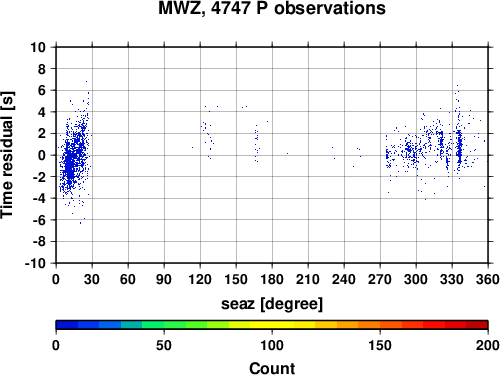Image resolution: width=500 pixels, height=375 pixels.
Task: Click the y-axis tick label 10
Action: point(38,47)
